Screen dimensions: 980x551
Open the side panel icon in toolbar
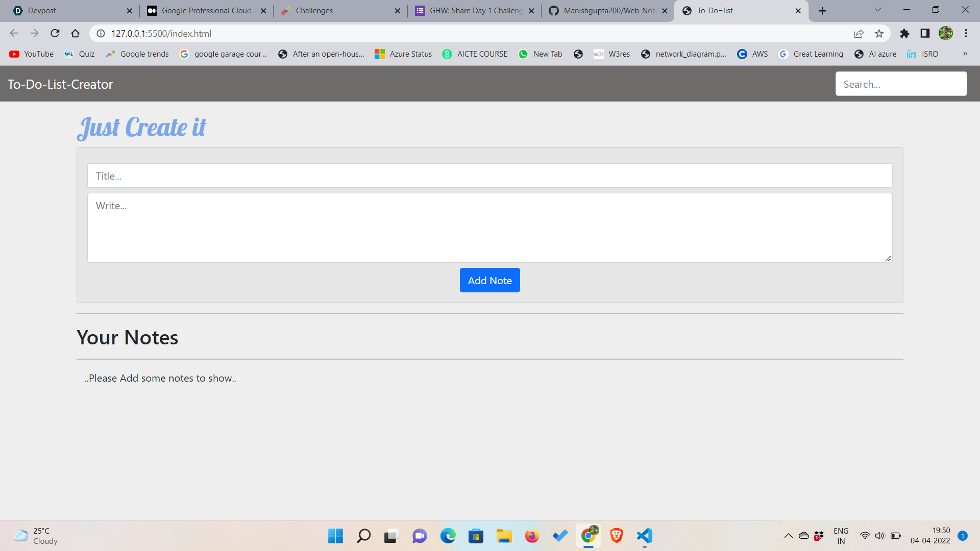click(925, 33)
